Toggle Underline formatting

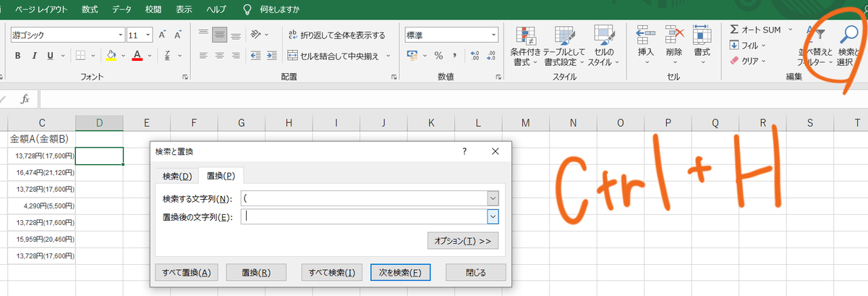pyautogui.click(x=51, y=56)
